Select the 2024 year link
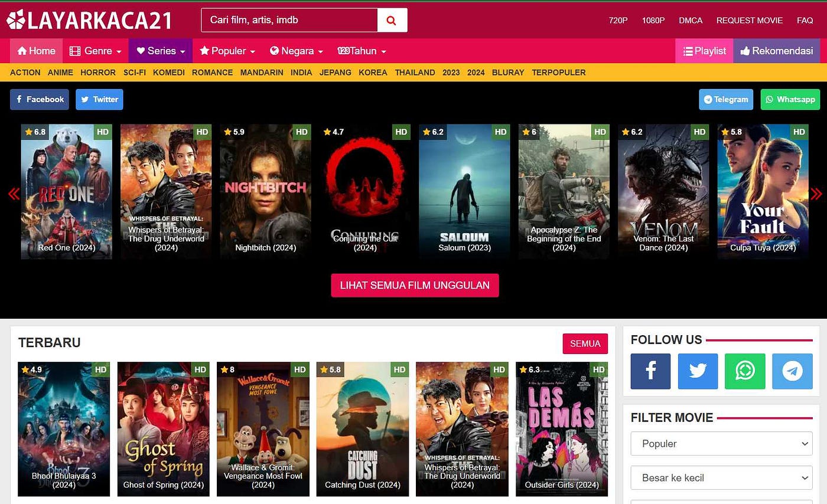The image size is (827, 504). [x=476, y=73]
